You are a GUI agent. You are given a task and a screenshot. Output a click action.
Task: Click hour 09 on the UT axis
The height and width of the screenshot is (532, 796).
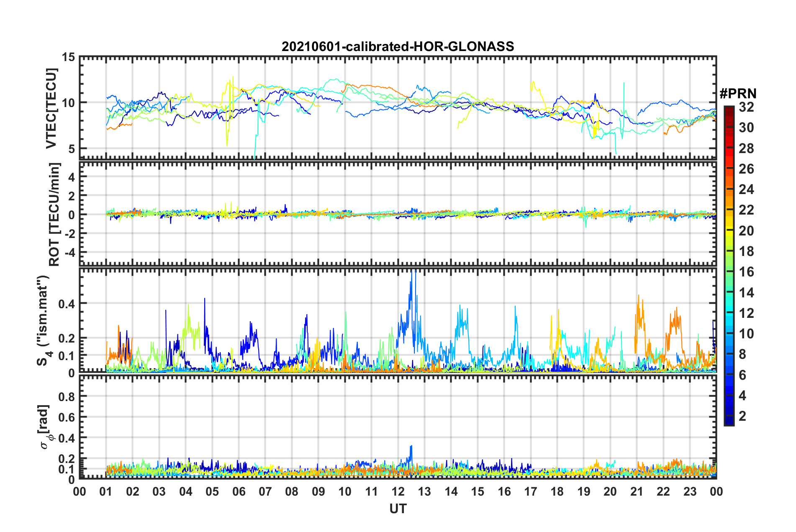tap(318, 491)
